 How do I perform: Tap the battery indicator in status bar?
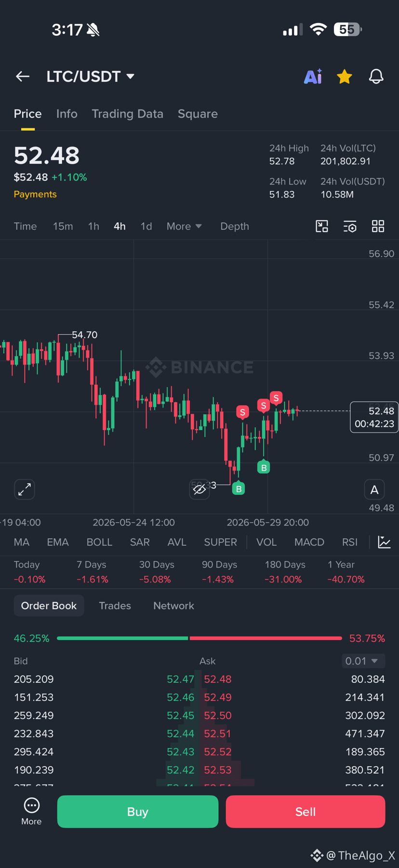pyautogui.click(x=348, y=29)
